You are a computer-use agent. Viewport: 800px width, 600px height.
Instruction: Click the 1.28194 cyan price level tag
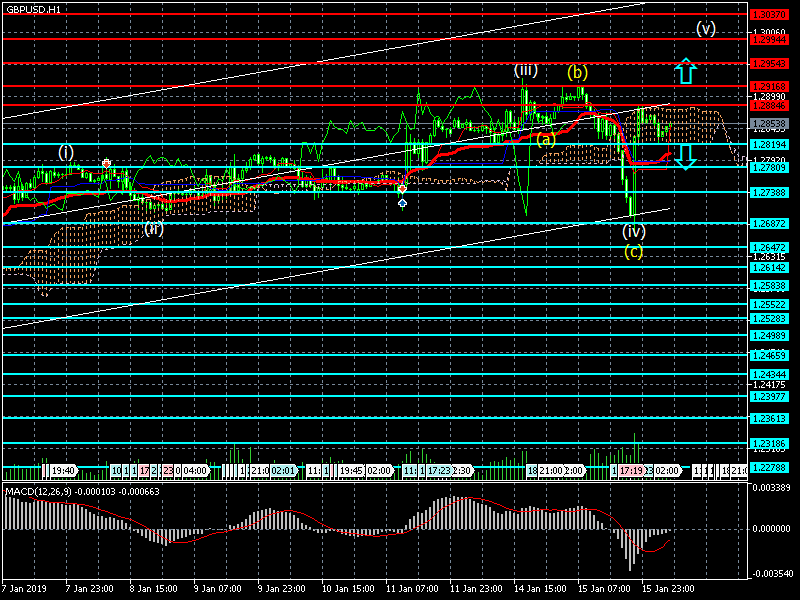(x=769, y=144)
